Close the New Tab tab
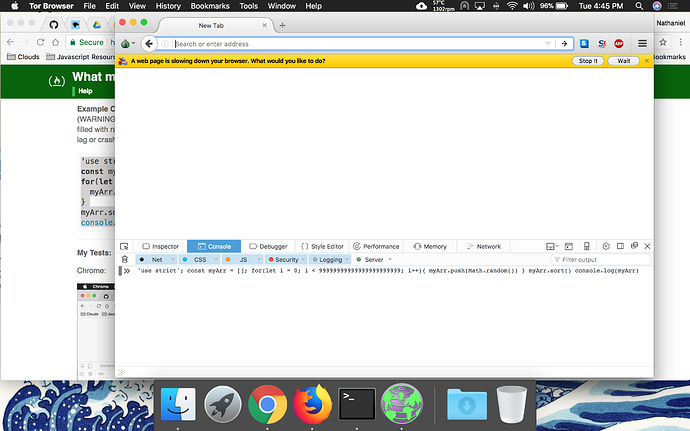Image resolution: width=690 pixels, height=431 pixels. point(264,26)
